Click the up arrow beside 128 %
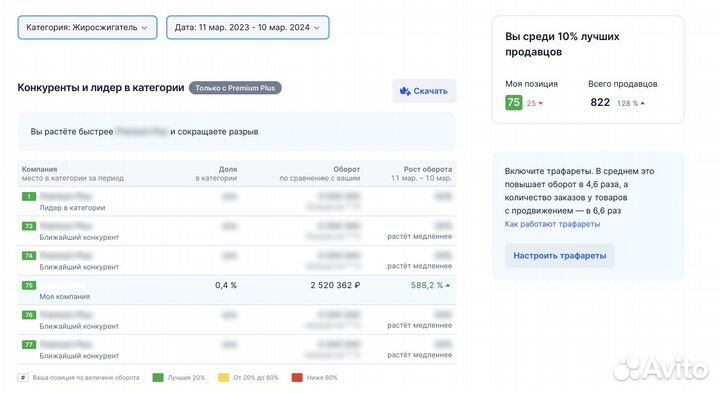This screenshot has width=720, height=394. 642,103
